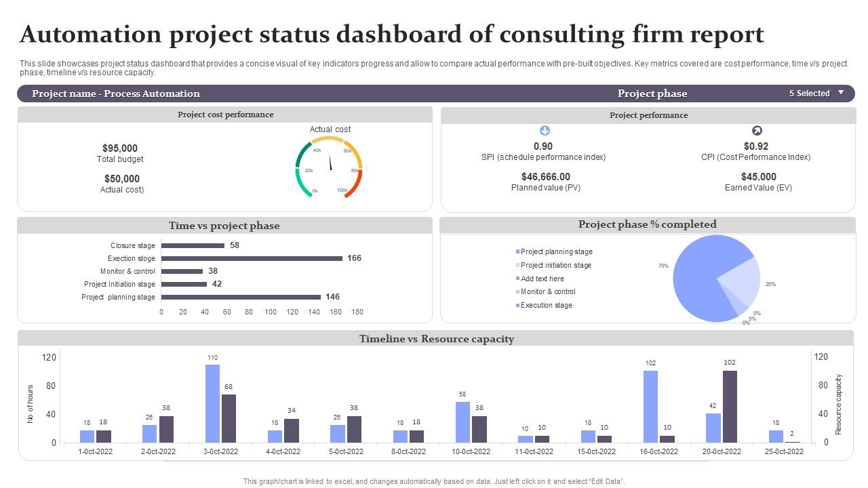Viewport: 868px width, 488px height.
Task: Click the 'Timeline vs Resource capacity' title bar
Action: coord(437,339)
